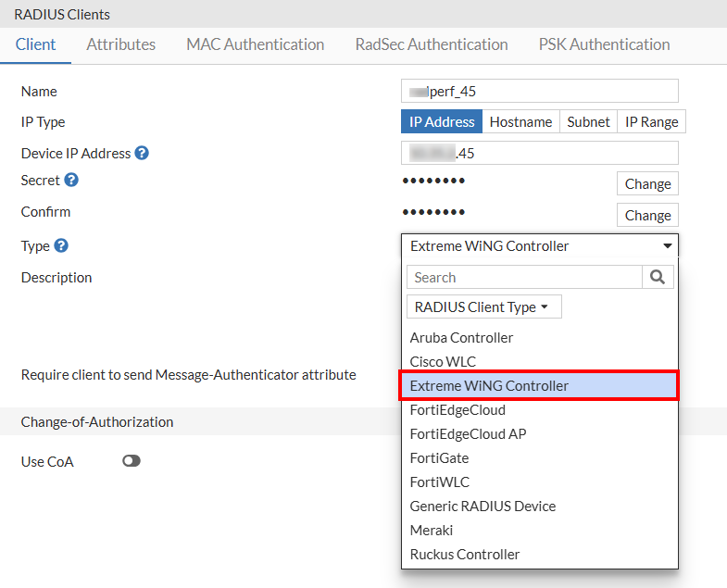The height and width of the screenshot is (588, 727).
Task: Click the help icon next to Secret
Action: (x=71, y=181)
